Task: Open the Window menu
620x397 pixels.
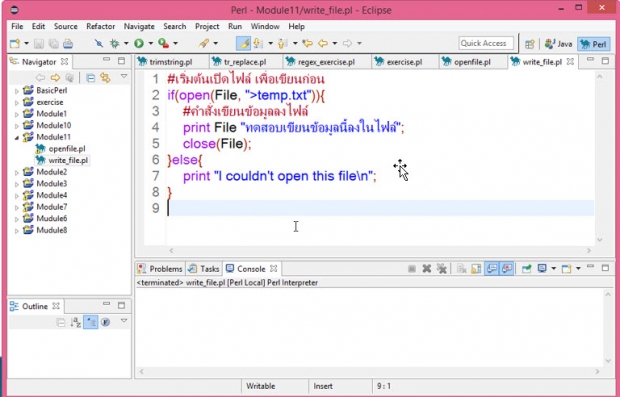Action: click(x=265, y=26)
